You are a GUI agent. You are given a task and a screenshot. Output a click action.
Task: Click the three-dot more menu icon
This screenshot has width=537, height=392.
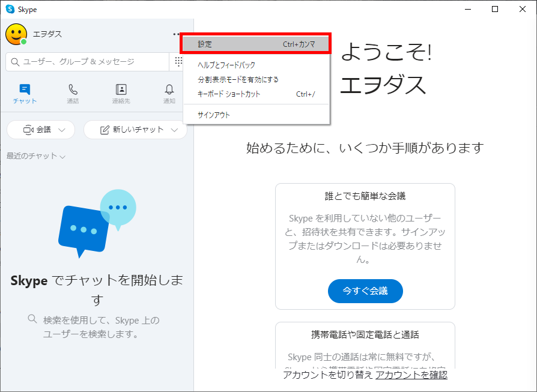pos(176,34)
